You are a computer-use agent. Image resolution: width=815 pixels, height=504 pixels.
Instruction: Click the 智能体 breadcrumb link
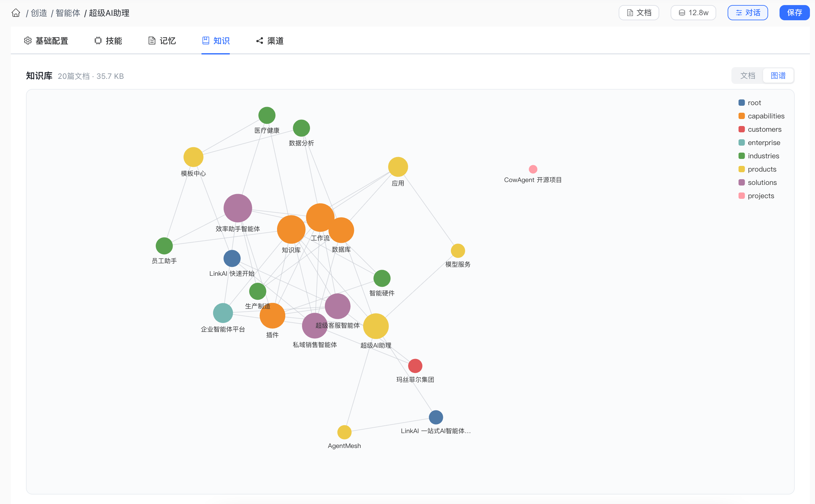coord(68,13)
